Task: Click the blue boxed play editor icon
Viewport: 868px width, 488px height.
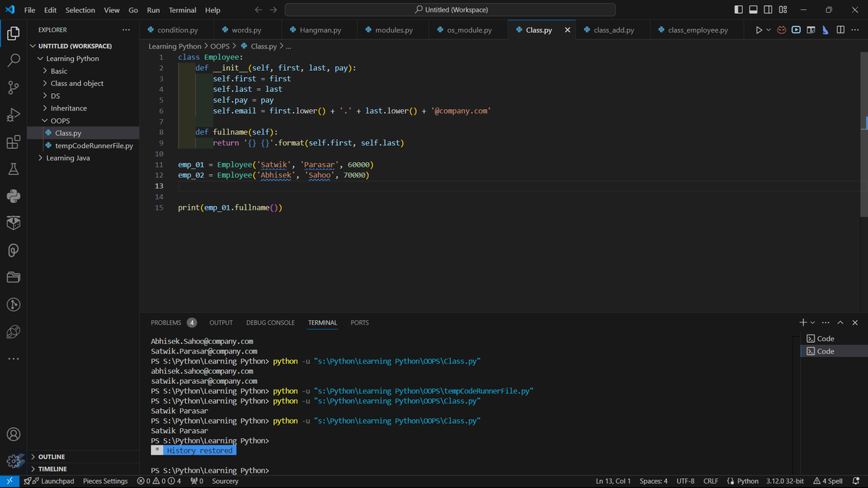Action: coord(796,30)
